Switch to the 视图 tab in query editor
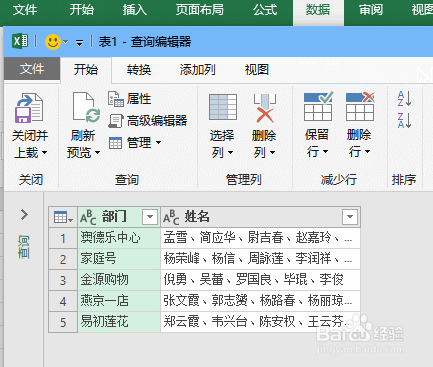This screenshot has width=433, height=367. pyautogui.click(x=257, y=70)
